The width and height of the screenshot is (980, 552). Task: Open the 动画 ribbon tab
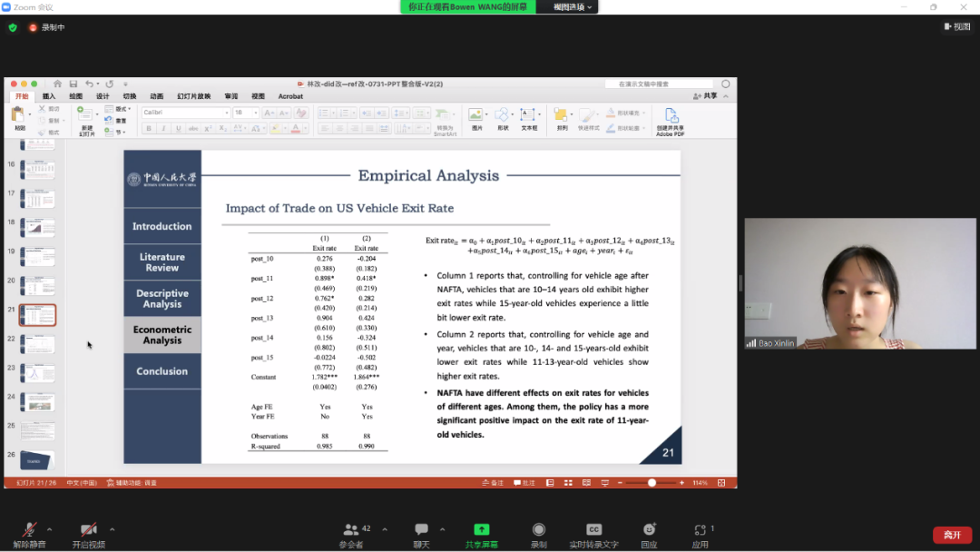pos(156,96)
